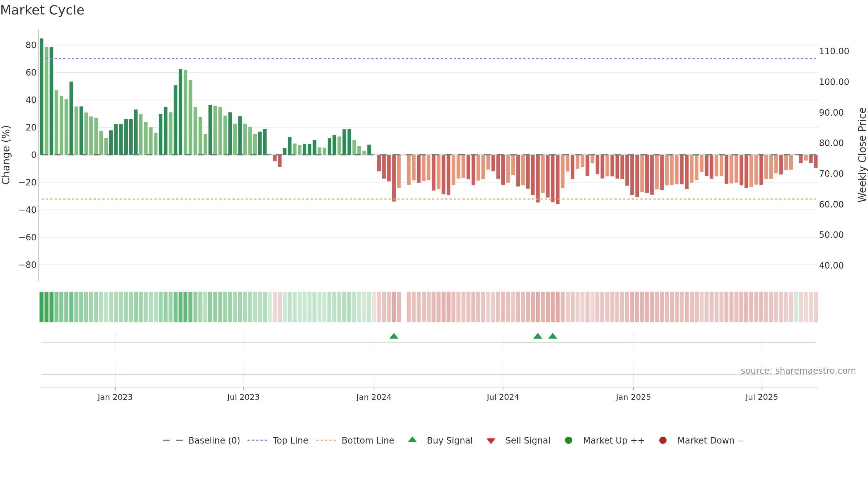Screen dimensions: 868x488
Task: Click the purple dotted Top Line legend swatch
Action: tap(257, 440)
